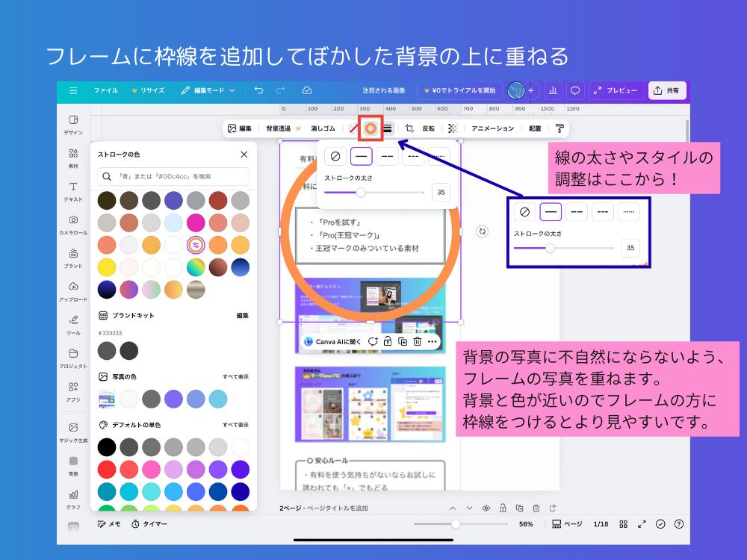Screen dimensions: 747x560
Task: Select the solid line stroke style
Action: [362, 156]
